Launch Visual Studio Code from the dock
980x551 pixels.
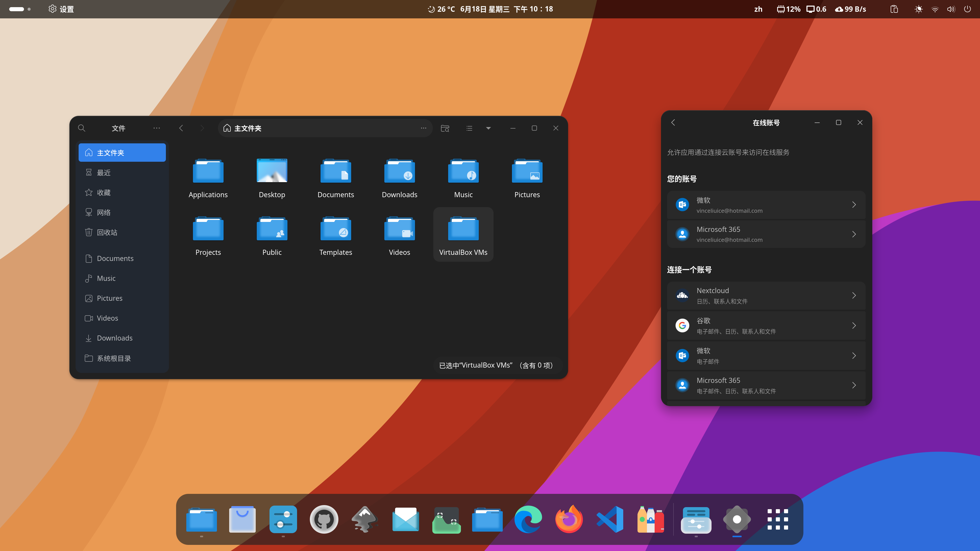click(610, 519)
